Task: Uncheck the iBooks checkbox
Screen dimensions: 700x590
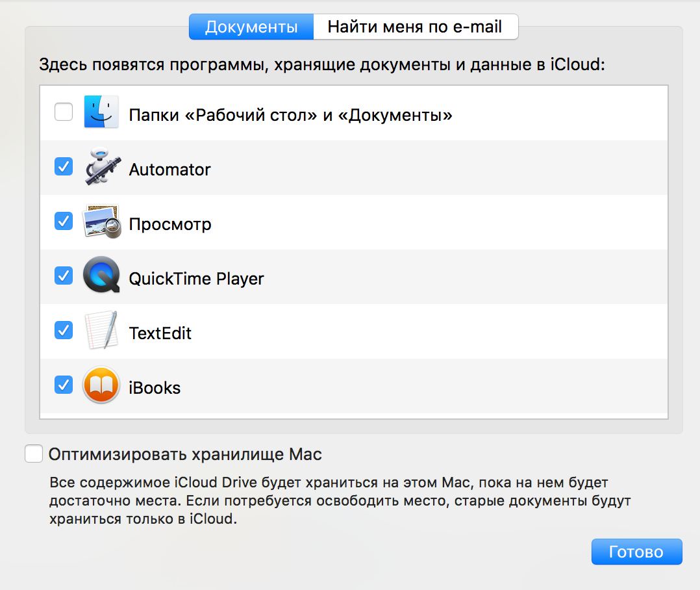Action: click(64, 385)
